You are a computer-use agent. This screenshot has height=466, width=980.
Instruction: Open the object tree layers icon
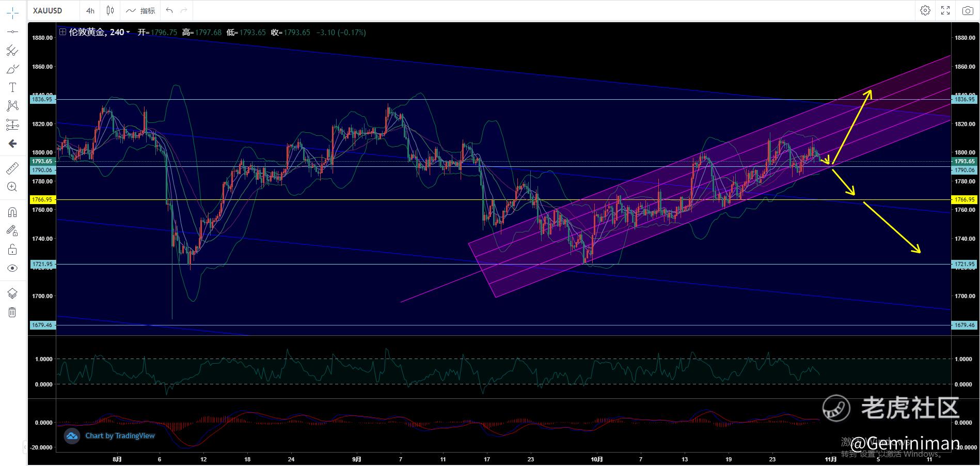[12, 293]
